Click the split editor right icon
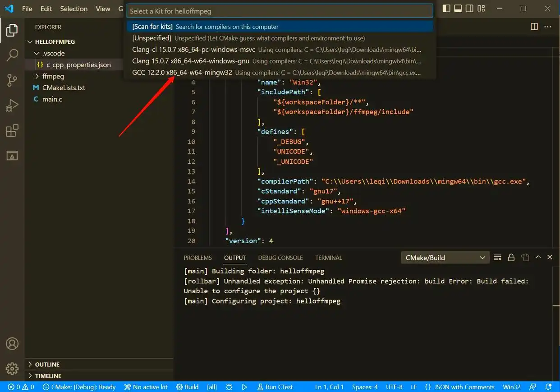 click(534, 27)
